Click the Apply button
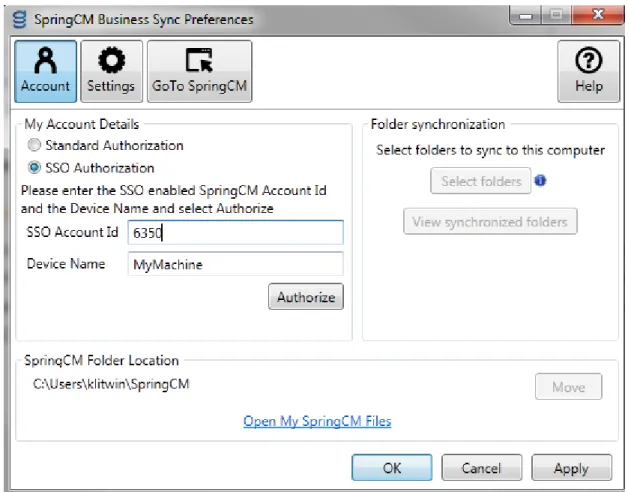This screenshot has height=492, width=628. [572, 468]
